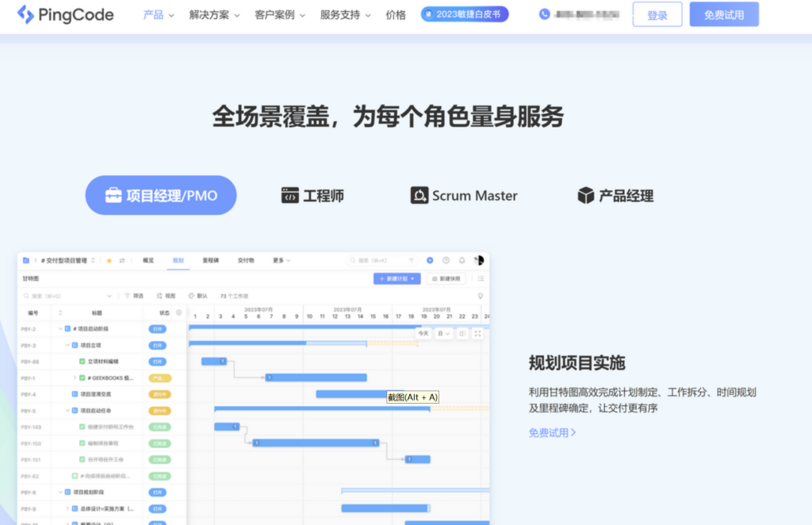Click the PingCode logo
This screenshot has width=812, height=525.
point(65,14)
